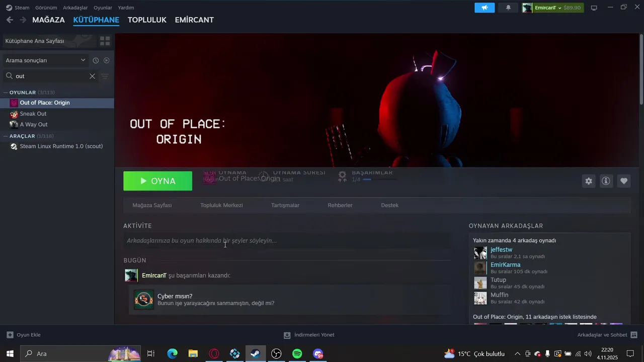This screenshot has height=362, width=644.
Task: Open notifications bell icon
Action: coord(508,8)
